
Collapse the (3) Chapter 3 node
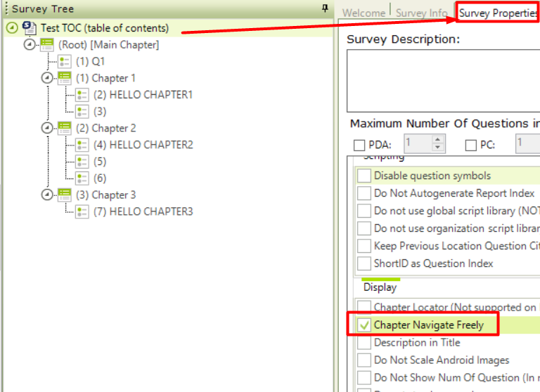tap(47, 195)
